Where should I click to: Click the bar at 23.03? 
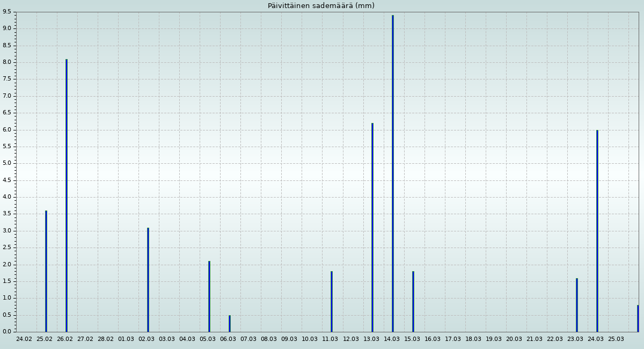[x=576, y=305]
